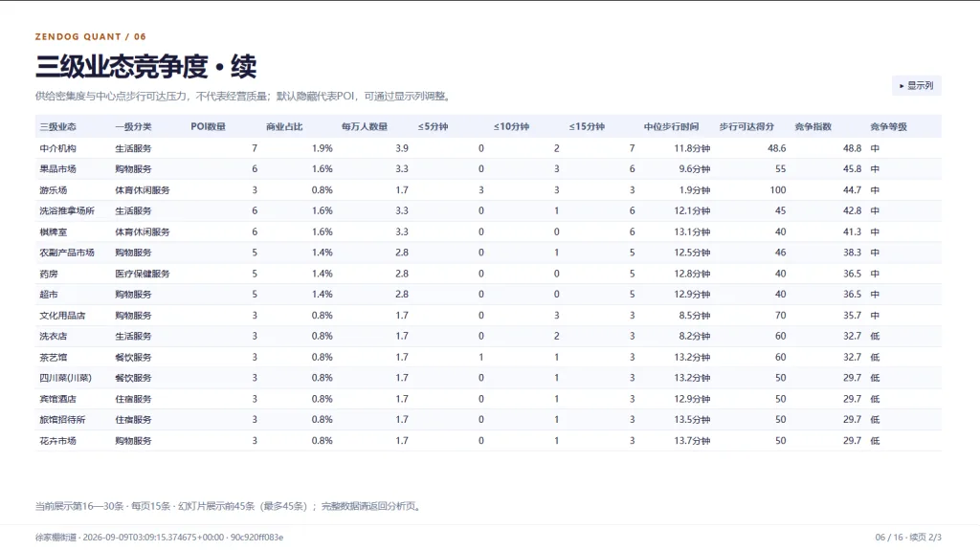Sort by 竞争指数 column header

tap(813, 127)
